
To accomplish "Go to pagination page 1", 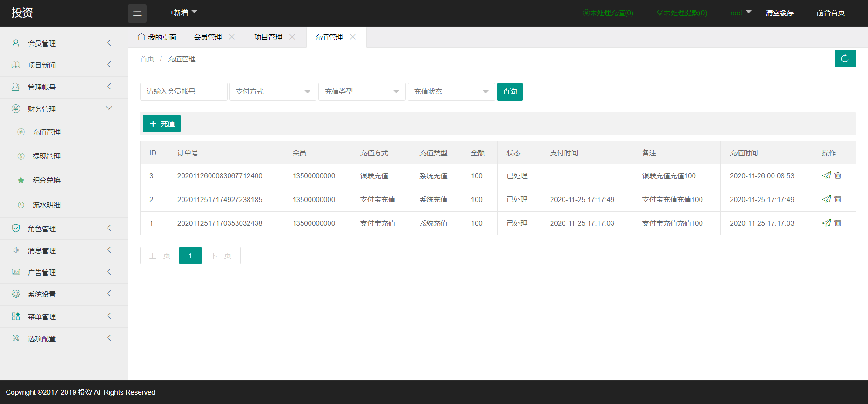I will 190,256.
